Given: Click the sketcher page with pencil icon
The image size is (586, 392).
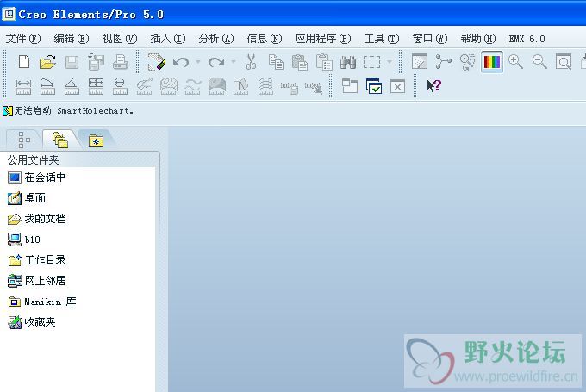Looking at the screenshot, I should (157, 62).
